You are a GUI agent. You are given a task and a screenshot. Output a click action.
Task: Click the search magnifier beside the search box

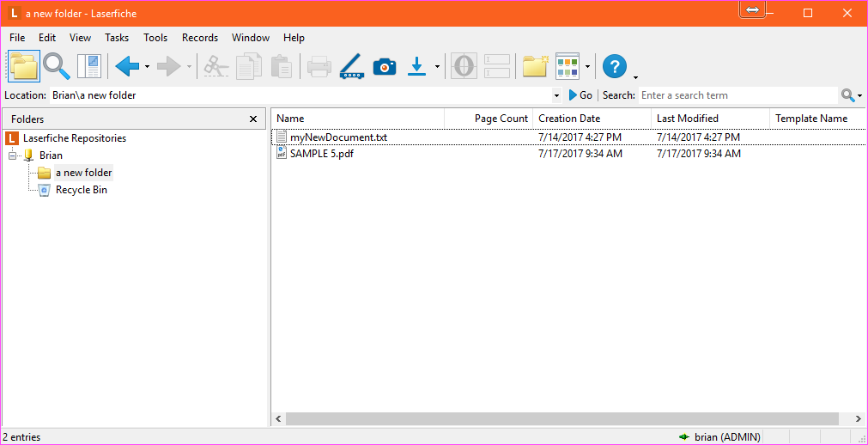tap(847, 95)
